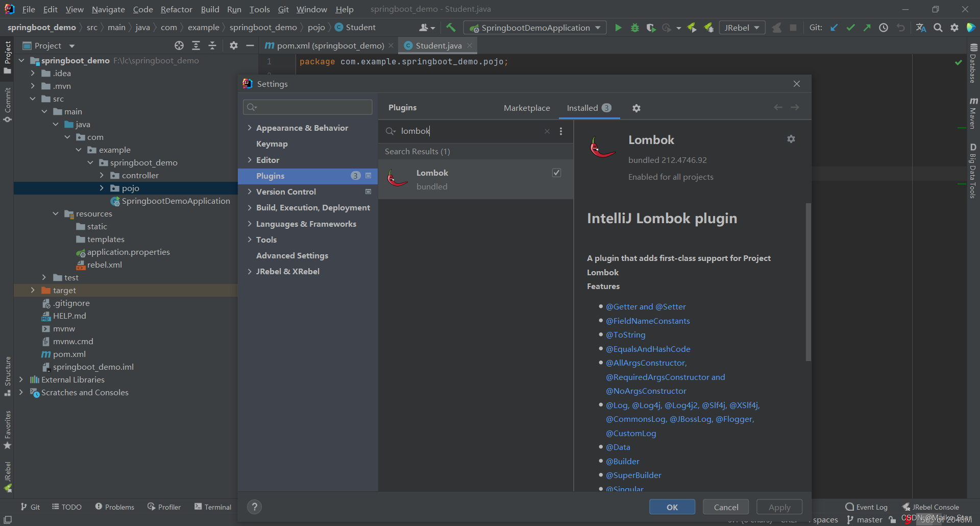980x526 pixels.
Task: Run with coverage shield icon
Action: (x=651, y=28)
